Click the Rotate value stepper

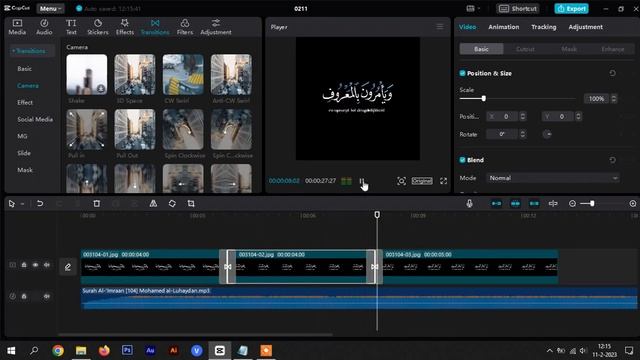[522, 134]
